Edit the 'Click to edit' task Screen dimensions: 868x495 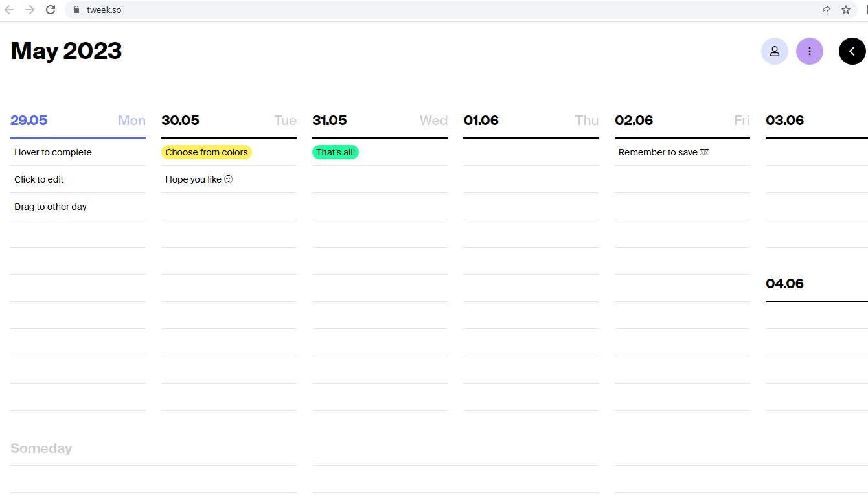(x=39, y=179)
